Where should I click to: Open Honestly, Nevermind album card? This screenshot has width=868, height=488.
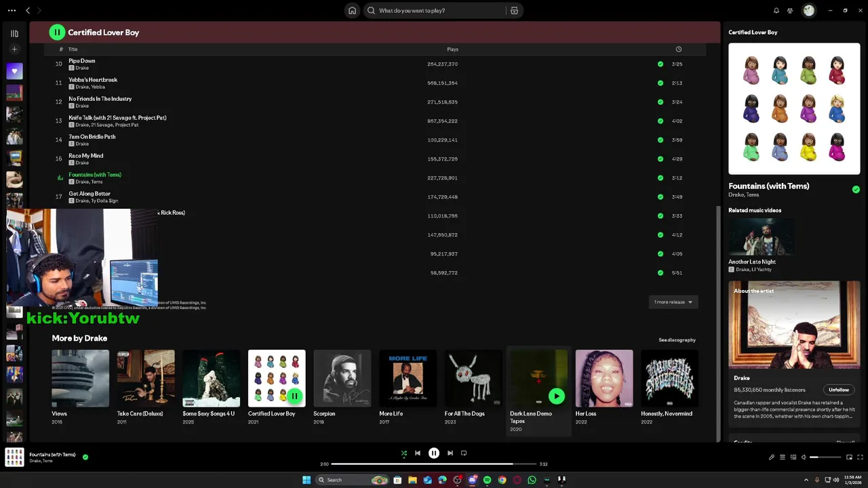[x=669, y=387]
